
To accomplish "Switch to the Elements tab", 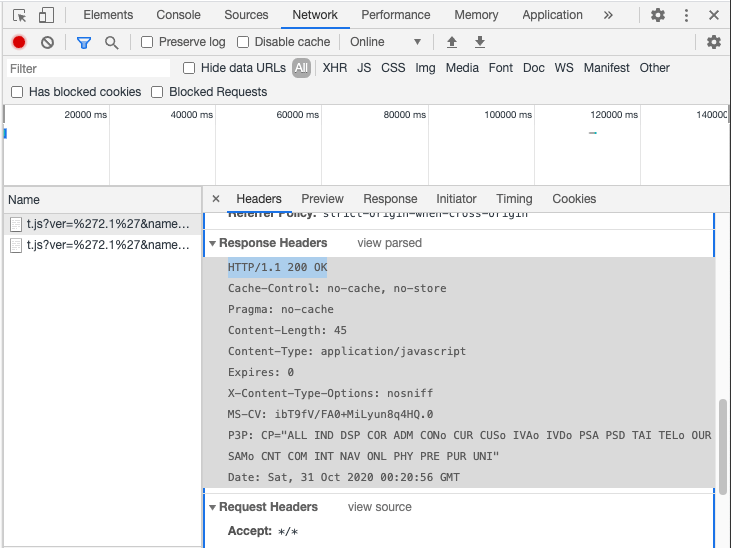I will [108, 15].
